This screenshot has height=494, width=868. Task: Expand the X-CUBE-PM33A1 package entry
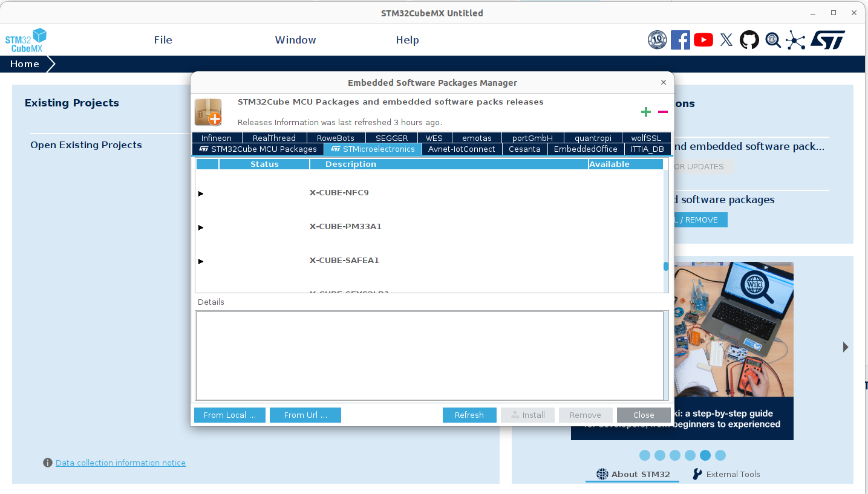pos(200,227)
